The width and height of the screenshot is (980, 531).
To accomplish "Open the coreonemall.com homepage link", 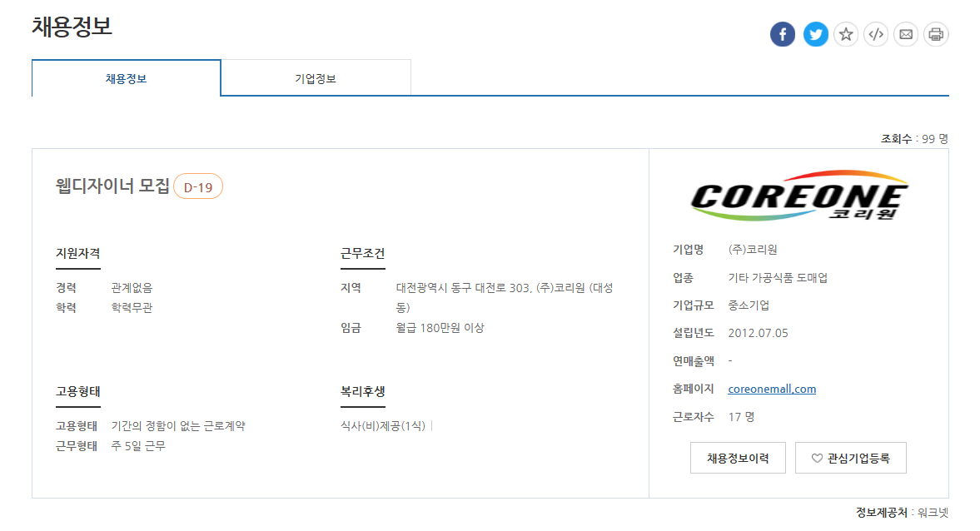I will [772, 389].
